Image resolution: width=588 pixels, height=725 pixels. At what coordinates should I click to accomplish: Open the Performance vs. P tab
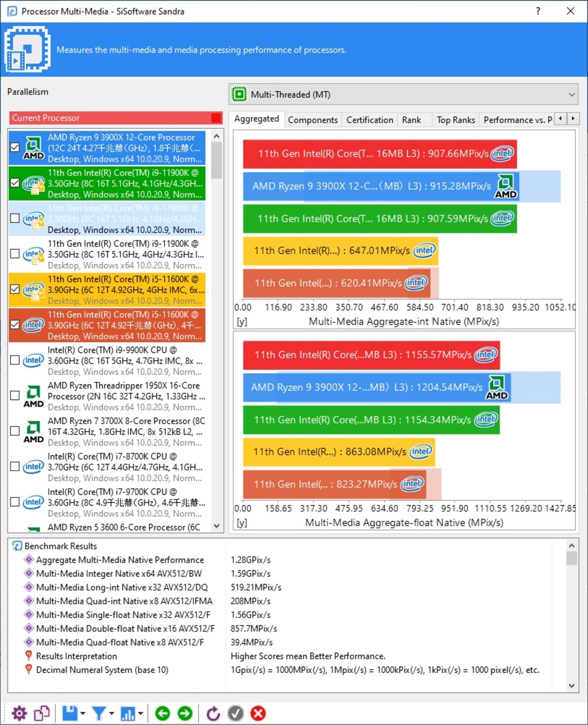pyautogui.click(x=517, y=120)
